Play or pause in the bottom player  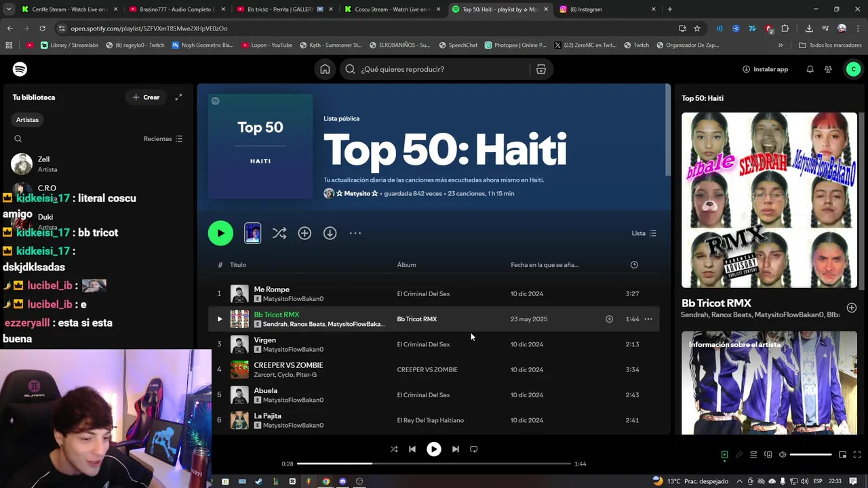[x=434, y=449]
